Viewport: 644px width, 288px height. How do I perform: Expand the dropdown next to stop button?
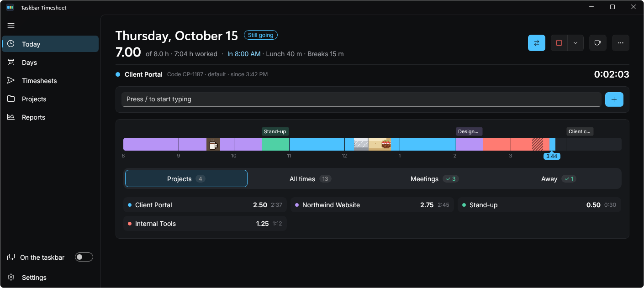point(575,43)
